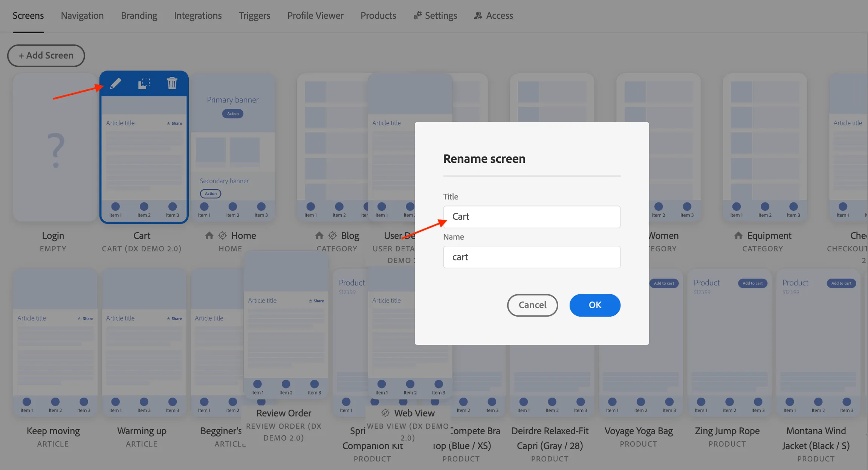Viewport: 868px width, 470px height.
Task: Select the Login empty screen thumbnail
Action: (55, 147)
